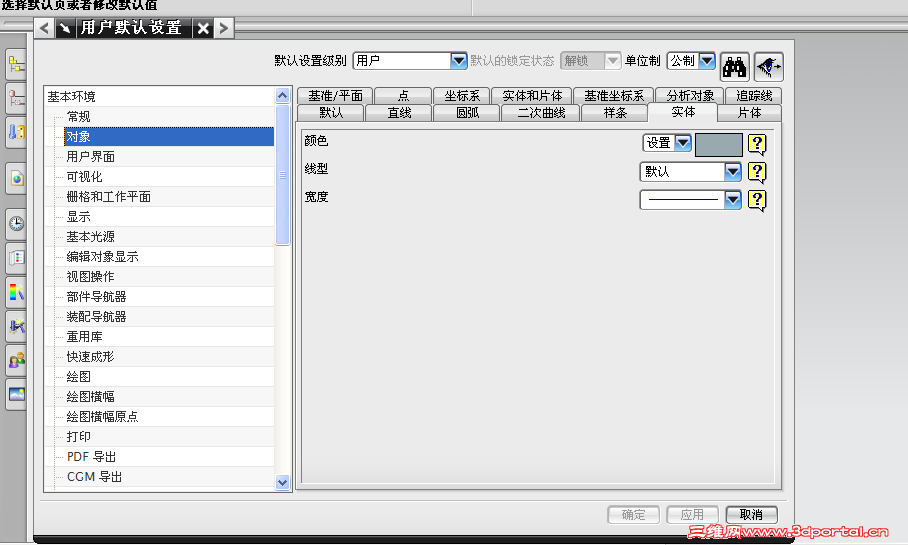Viewport: 908px width, 545px height.
Task: Close the 用户默认设置 panel with X
Action: pyautogui.click(x=203, y=28)
